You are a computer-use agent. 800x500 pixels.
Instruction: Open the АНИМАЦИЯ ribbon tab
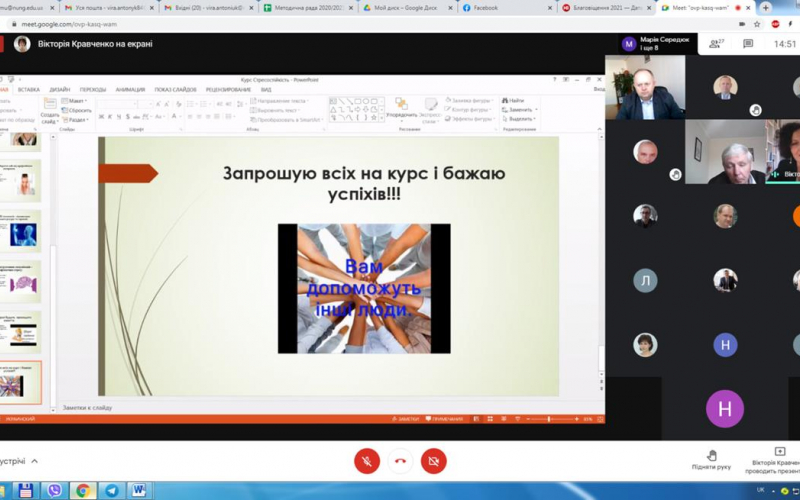click(x=130, y=89)
